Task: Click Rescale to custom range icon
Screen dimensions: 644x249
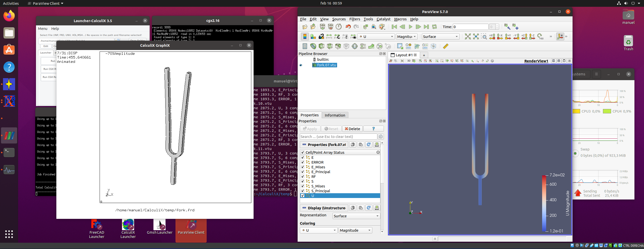Action: pyautogui.click(x=337, y=37)
